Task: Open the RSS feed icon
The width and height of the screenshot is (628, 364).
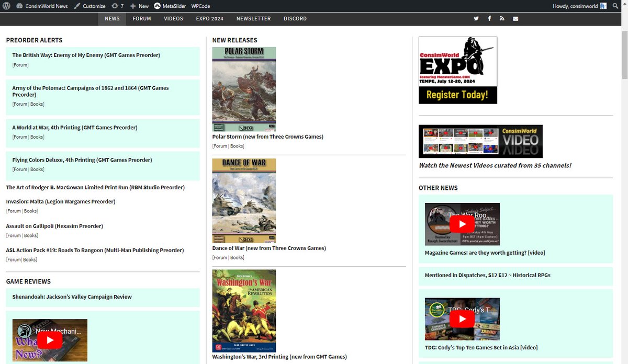Action: click(x=502, y=18)
